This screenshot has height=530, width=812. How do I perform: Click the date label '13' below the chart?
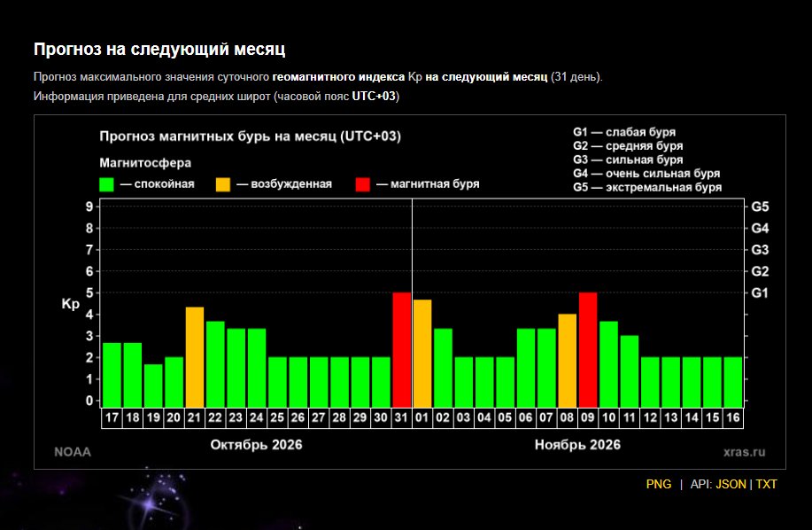[x=670, y=417]
